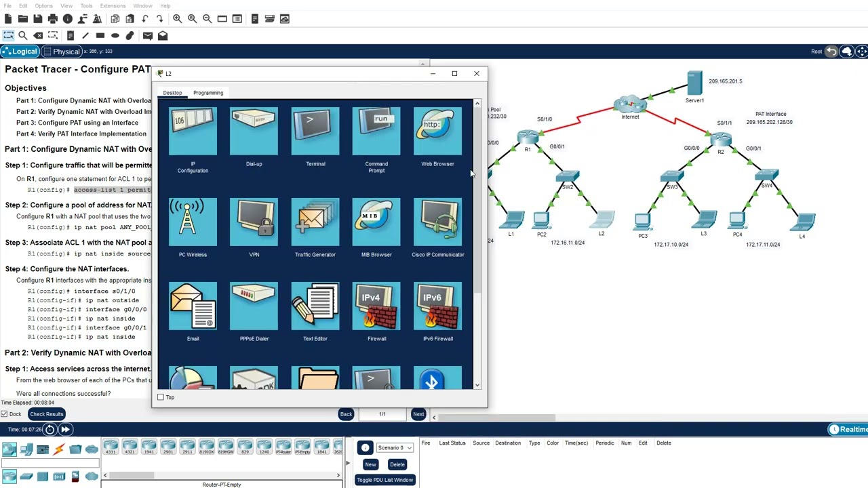Click the Zoom In toolbar icon

click(177, 19)
